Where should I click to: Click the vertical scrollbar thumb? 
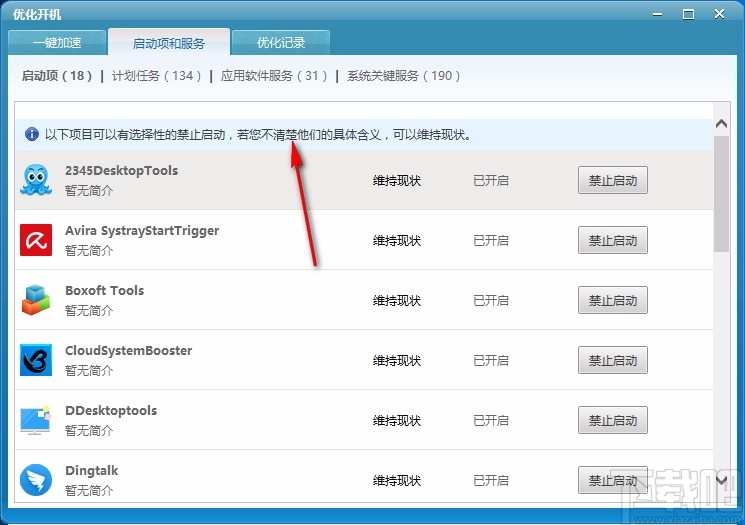tap(721, 194)
